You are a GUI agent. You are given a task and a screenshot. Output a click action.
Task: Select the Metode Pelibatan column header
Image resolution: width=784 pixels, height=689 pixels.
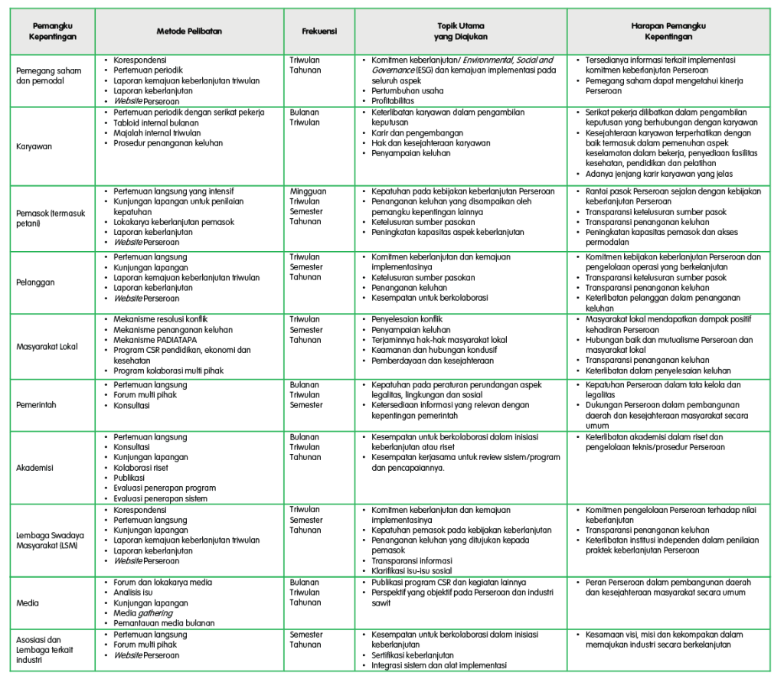click(x=189, y=31)
